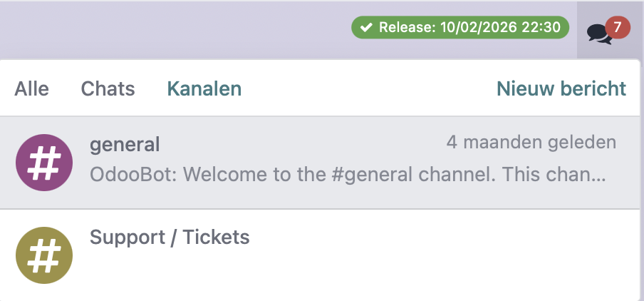Switch to the Chats tab
Screen dimensions: 644x301
108,88
